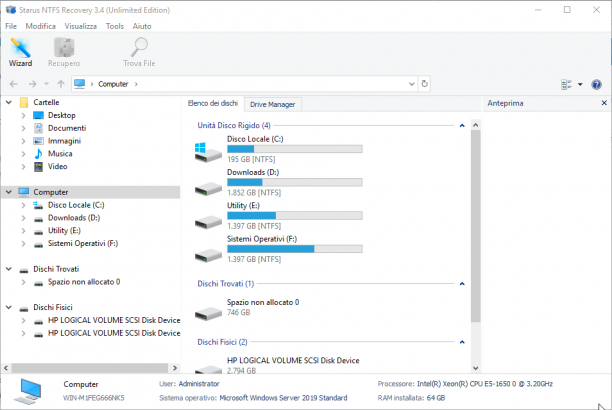Refresh the address bar location
Screen dimensions: 612x410
tap(424, 84)
